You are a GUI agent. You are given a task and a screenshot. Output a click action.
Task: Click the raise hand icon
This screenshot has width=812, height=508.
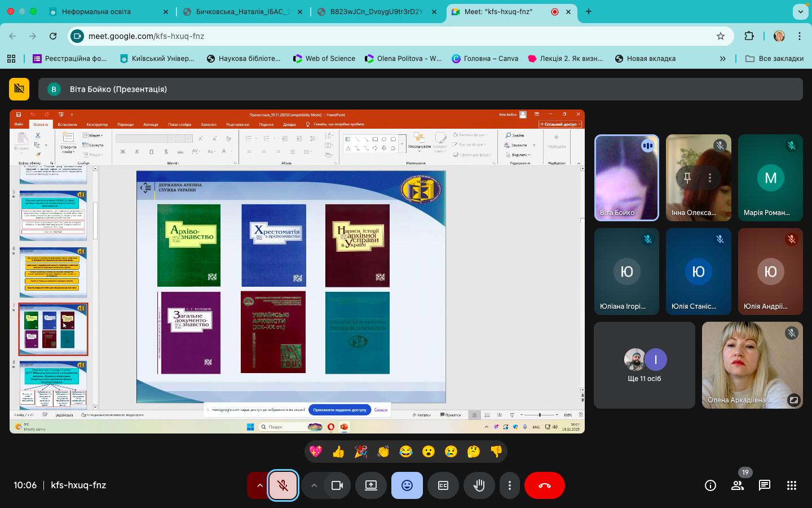479,485
